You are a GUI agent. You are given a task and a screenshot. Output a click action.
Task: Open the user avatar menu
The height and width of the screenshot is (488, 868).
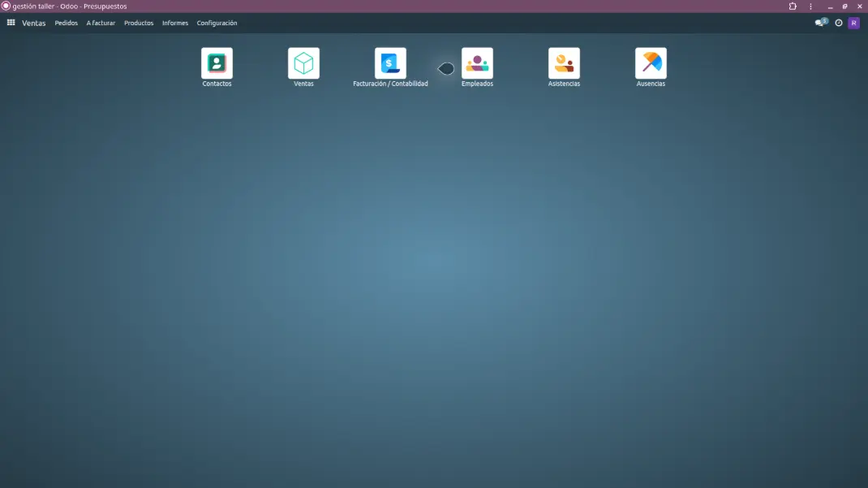(x=853, y=23)
